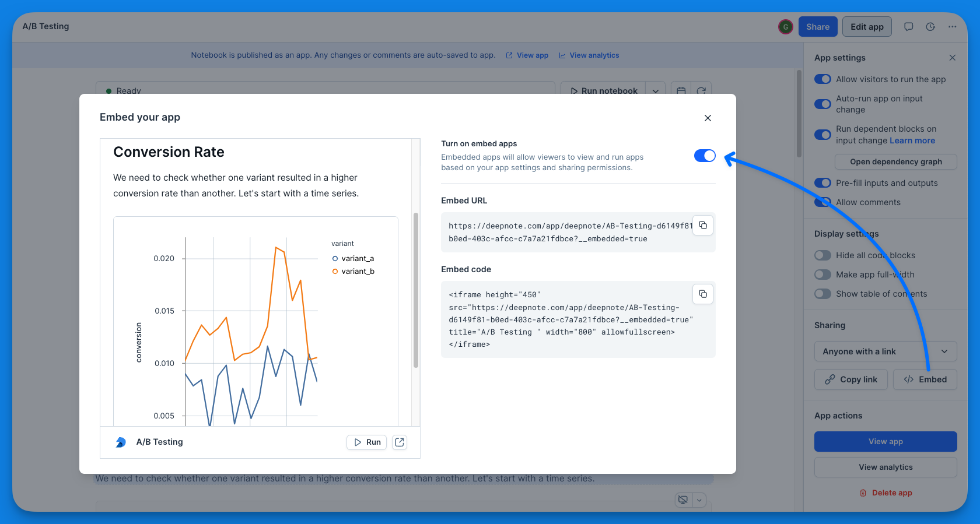Click Open dependency graph button
The width and height of the screenshot is (980, 524).
[x=895, y=162]
